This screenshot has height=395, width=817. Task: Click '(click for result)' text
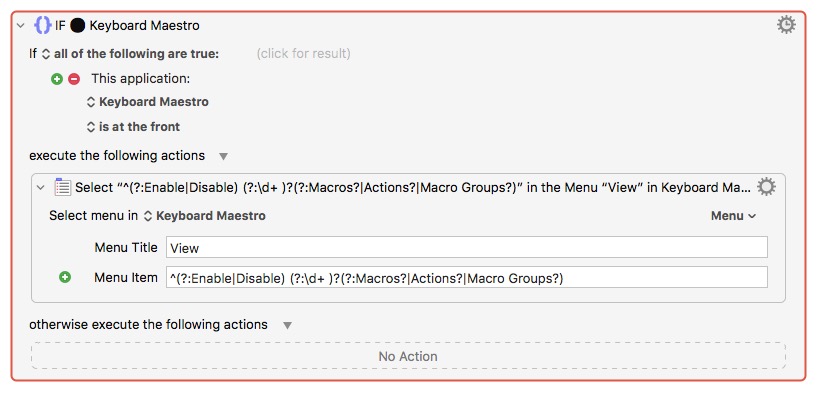pos(303,54)
